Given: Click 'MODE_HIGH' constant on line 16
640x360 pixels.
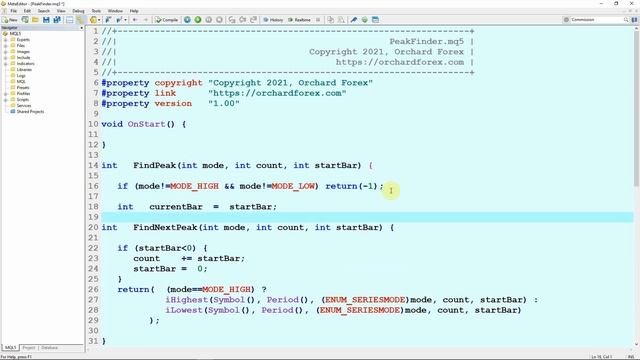Looking at the screenshot, I should click(194, 186).
